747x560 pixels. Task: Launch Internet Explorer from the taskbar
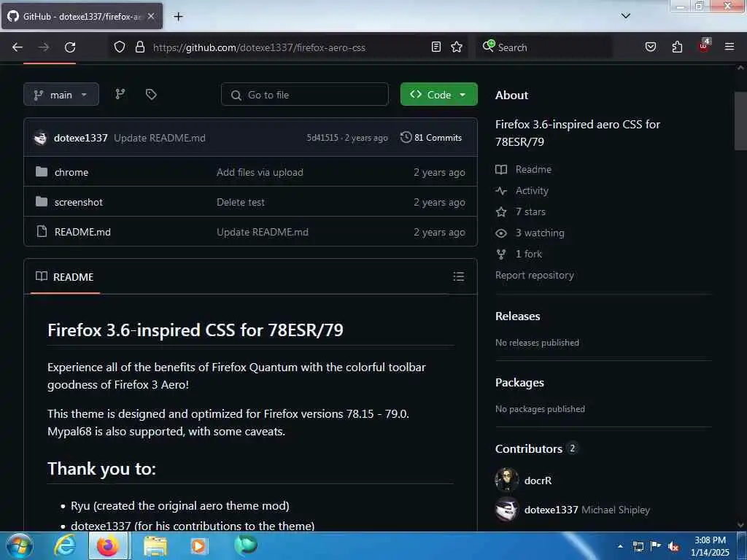pos(65,545)
